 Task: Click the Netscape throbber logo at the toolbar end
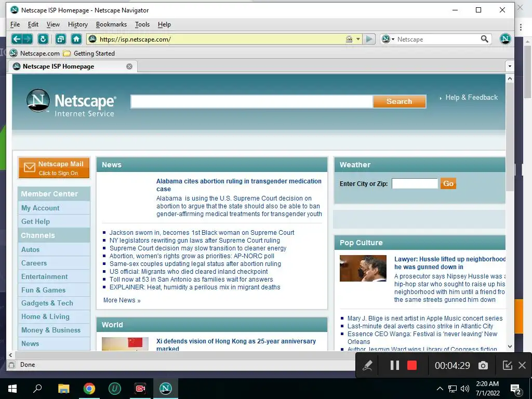(x=505, y=39)
